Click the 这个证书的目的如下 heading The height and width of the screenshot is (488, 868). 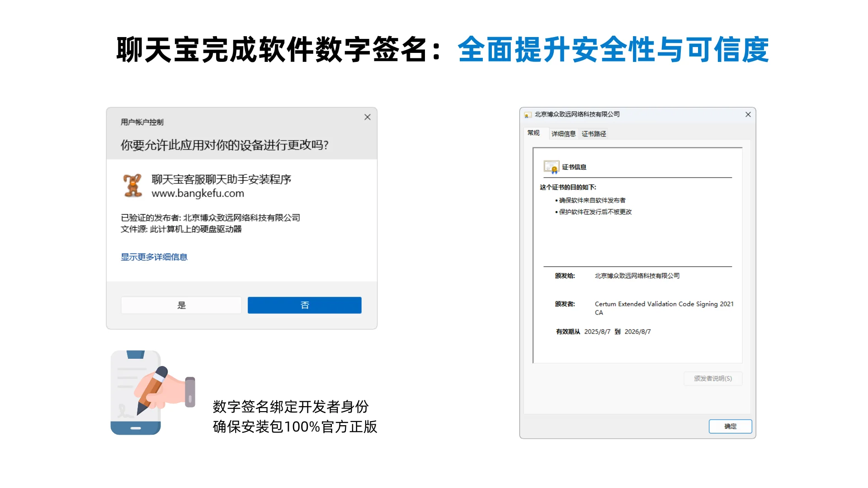click(x=568, y=187)
